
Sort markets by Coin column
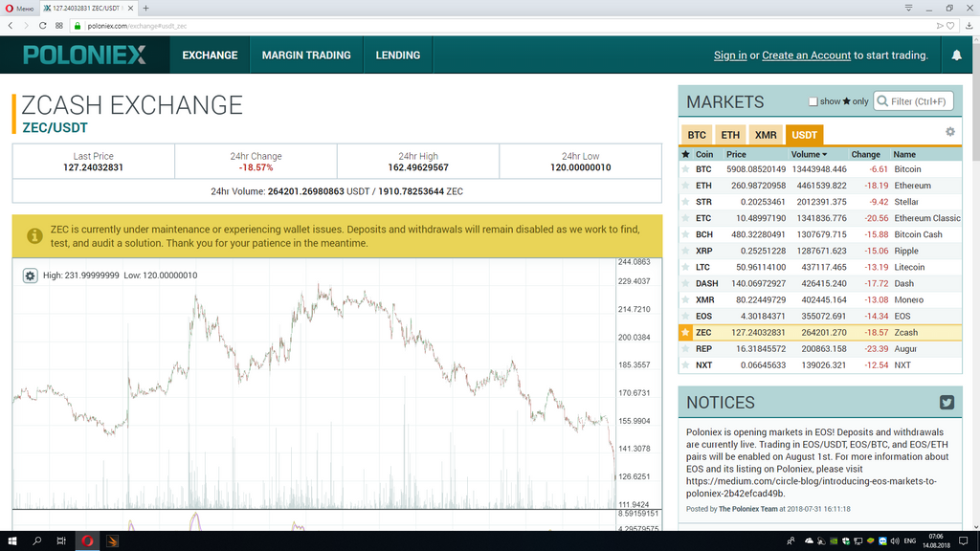[x=704, y=154]
